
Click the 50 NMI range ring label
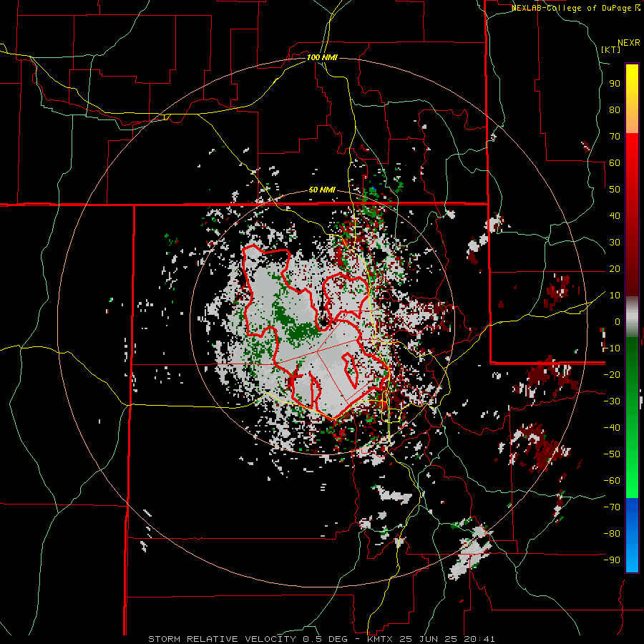[x=322, y=190]
